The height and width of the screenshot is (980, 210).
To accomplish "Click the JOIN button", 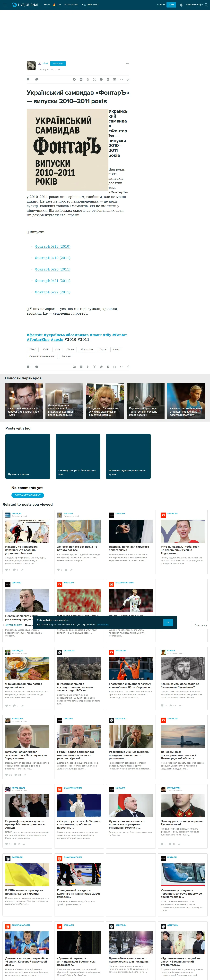I will tap(171, 5).
